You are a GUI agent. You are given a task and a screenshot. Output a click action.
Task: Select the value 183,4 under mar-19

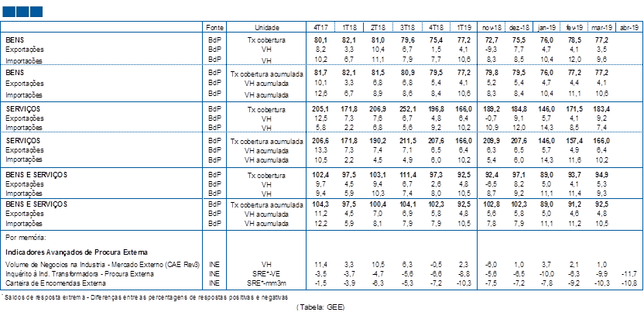pos(601,109)
